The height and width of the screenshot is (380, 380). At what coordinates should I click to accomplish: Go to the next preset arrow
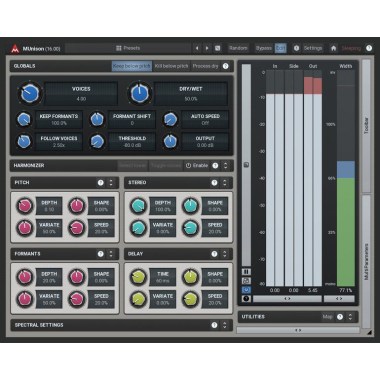(x=207, y=48)
